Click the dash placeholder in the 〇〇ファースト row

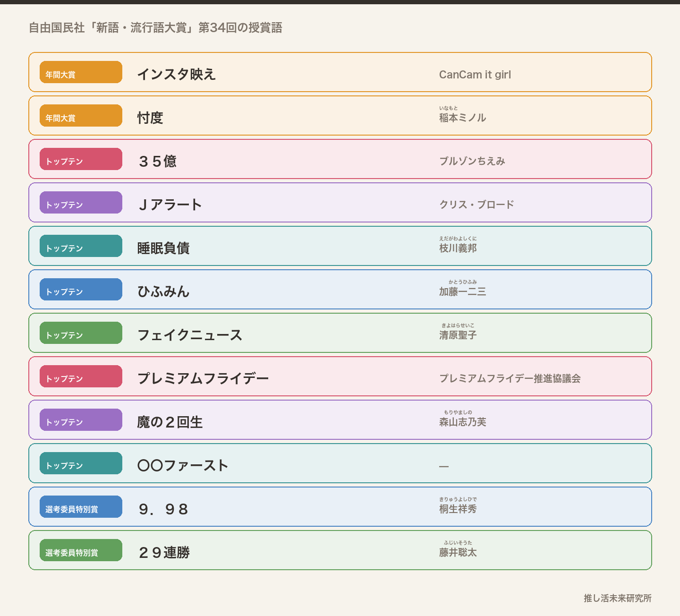444,466
